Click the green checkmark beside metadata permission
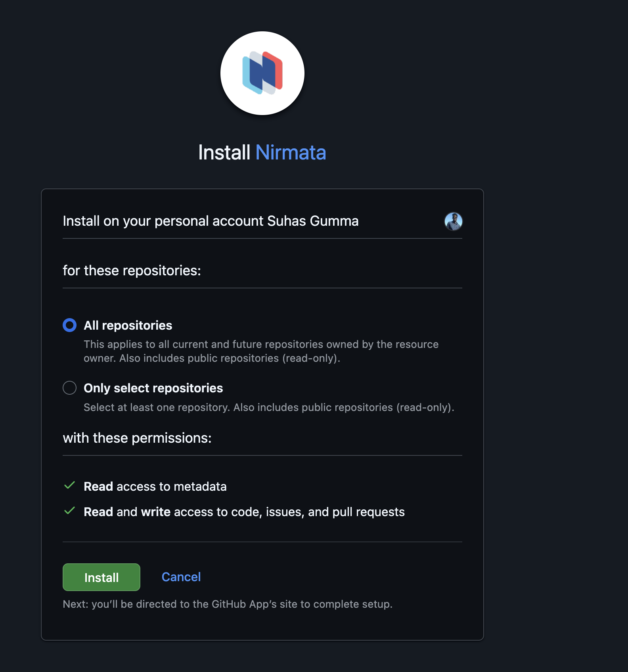This screenshot has width=628, height=672. tap(70, 486)
